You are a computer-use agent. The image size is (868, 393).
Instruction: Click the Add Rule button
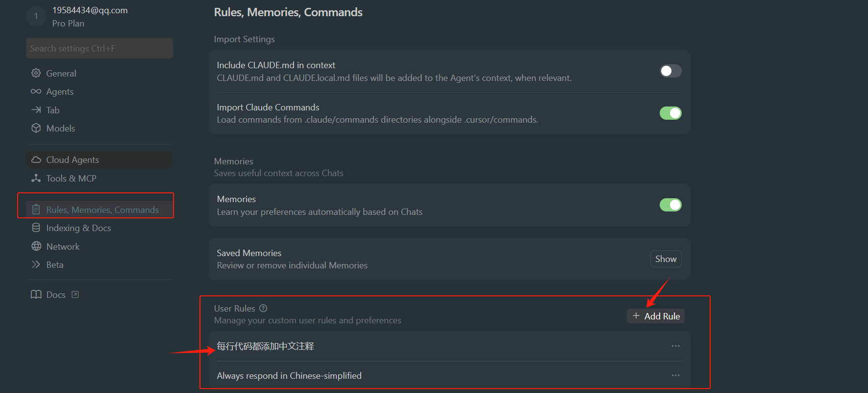(656, 316)
